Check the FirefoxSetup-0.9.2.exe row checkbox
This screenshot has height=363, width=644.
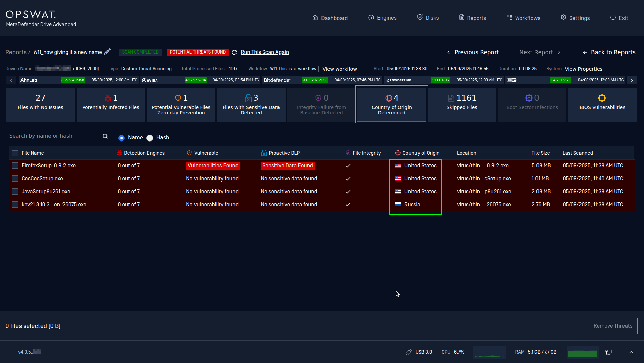tap(15, 166)
